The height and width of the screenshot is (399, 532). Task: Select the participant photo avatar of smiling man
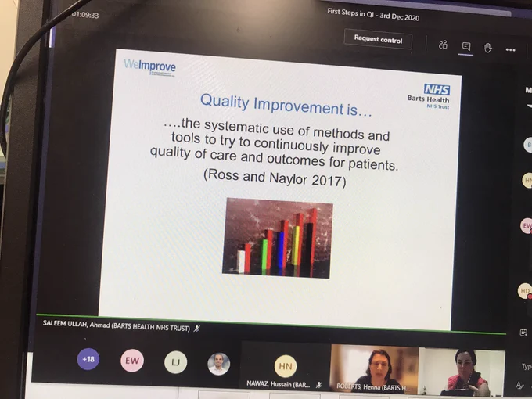point(219,364)
